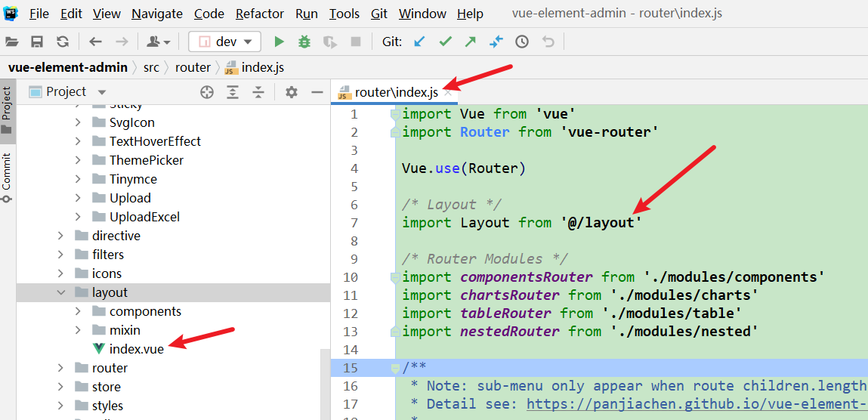Click the Run with Coverage icon
Viewport: 868px width, 420px height.
point(330,42)
